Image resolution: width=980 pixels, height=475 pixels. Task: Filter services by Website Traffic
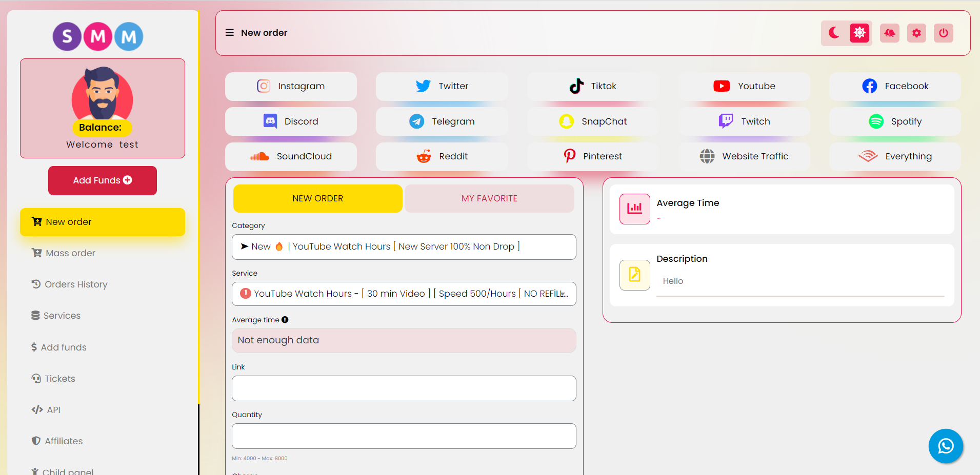(x=744, y=156)
